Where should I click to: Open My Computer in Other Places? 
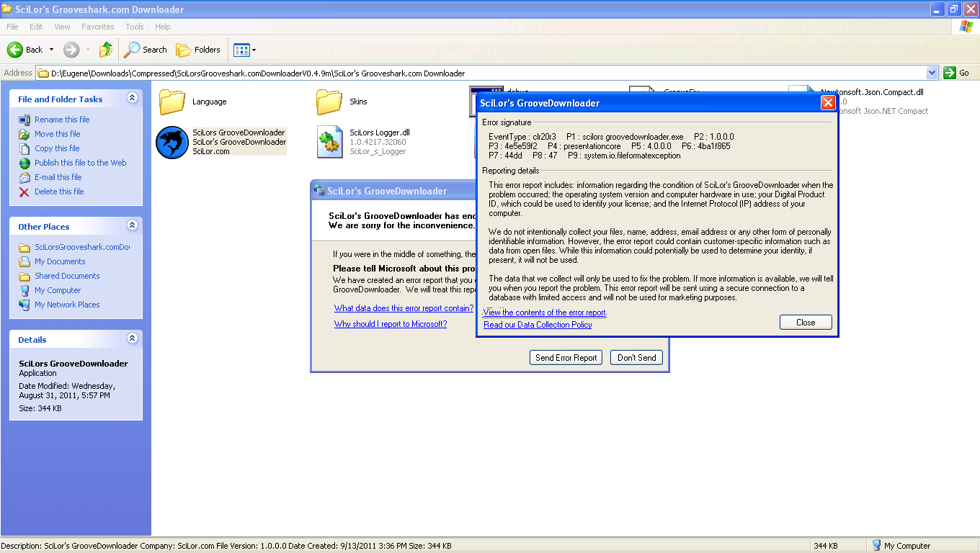tap(58, 290)
